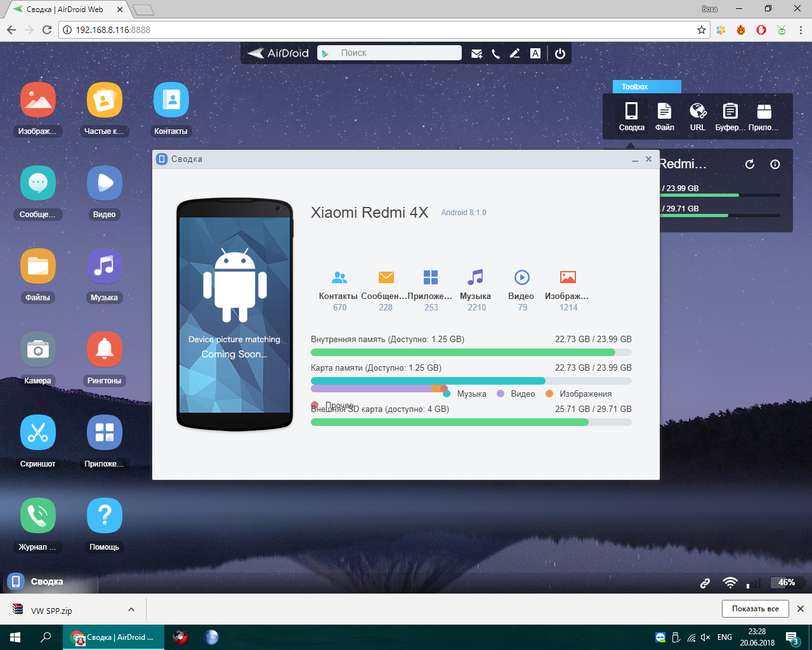
Task: Focus the Поиск search field
Action: pos(398,53)
